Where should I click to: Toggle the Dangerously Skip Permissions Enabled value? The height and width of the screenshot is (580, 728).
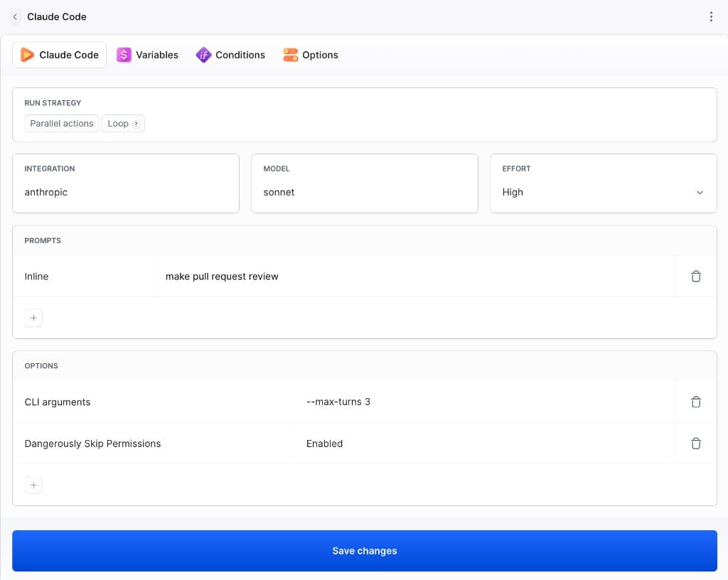324,444
